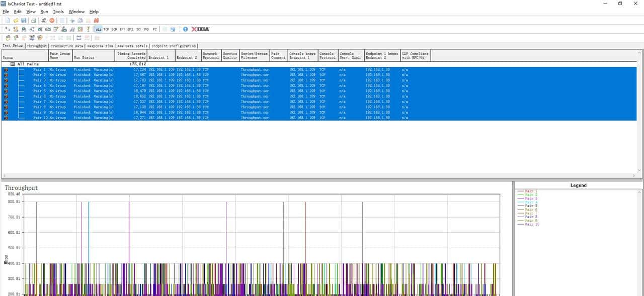Click the Timing Records Completed column header
This screenshot has height=296, width=644.
(x=131, y=55)
